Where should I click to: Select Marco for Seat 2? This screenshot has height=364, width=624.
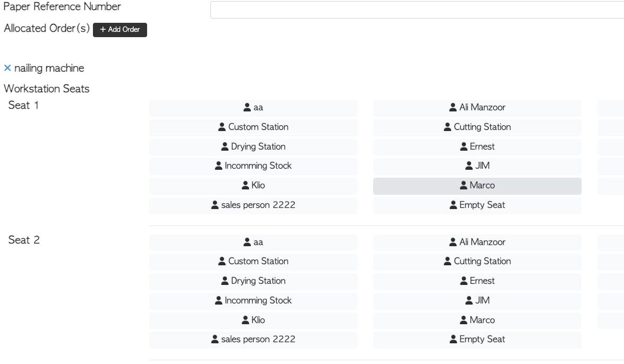(477, 320)
